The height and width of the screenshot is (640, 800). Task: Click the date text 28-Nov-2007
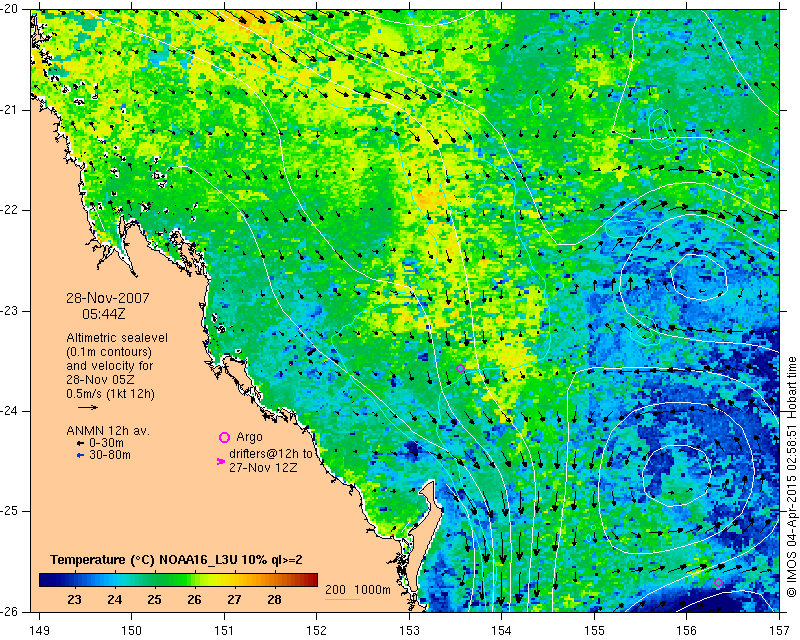pos(108,298)
